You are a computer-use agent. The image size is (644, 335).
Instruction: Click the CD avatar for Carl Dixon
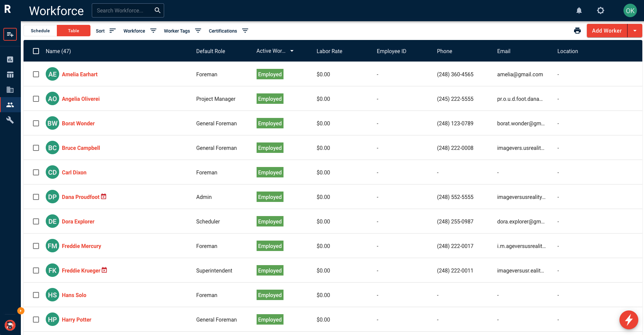pos(52,172)
